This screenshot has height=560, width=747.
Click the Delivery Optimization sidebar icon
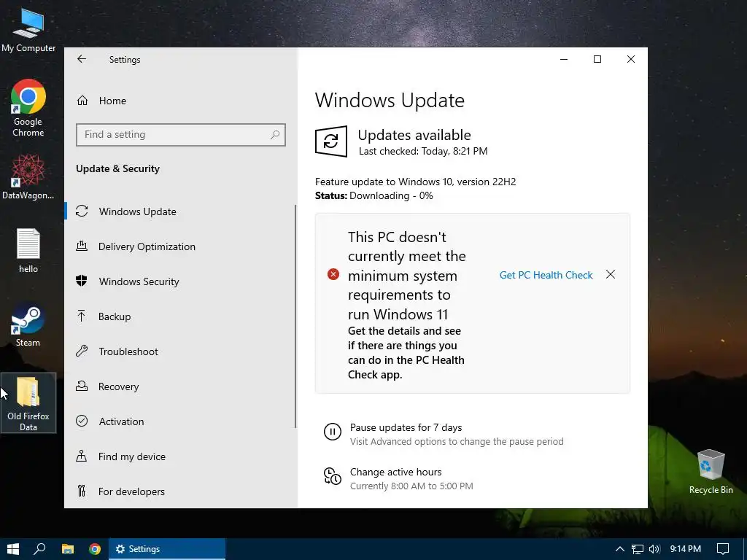click(x=82, y=246)
